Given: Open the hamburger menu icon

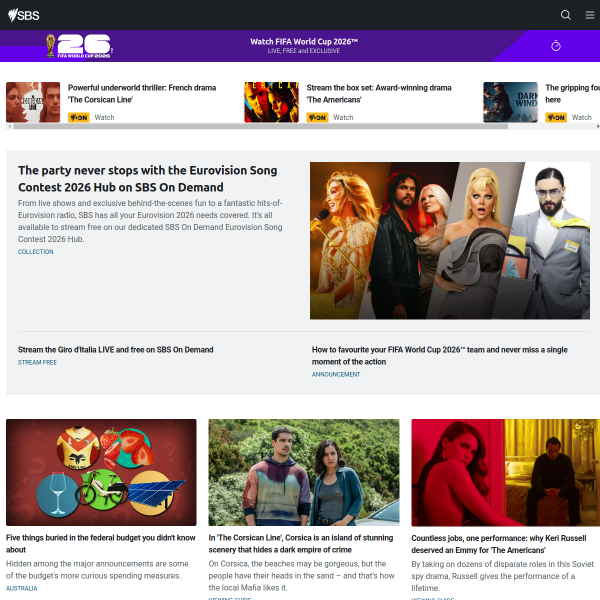Looking at the screenshot, I should (x=590, y=15).
